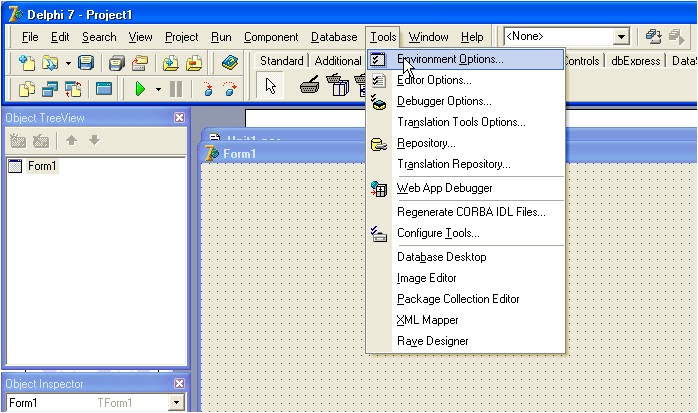698x413 pixels.
Task: Click the Trace Into debug icon
Action: 207,89
